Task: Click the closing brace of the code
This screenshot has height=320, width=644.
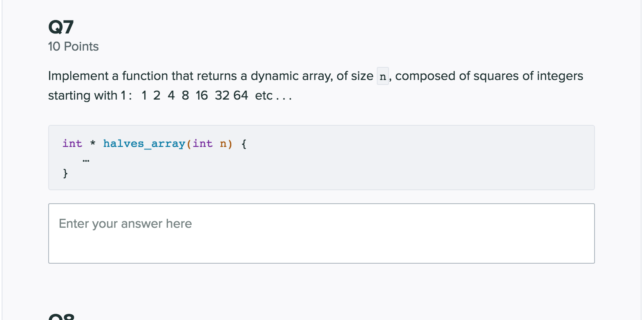Action: click(65, 173)
